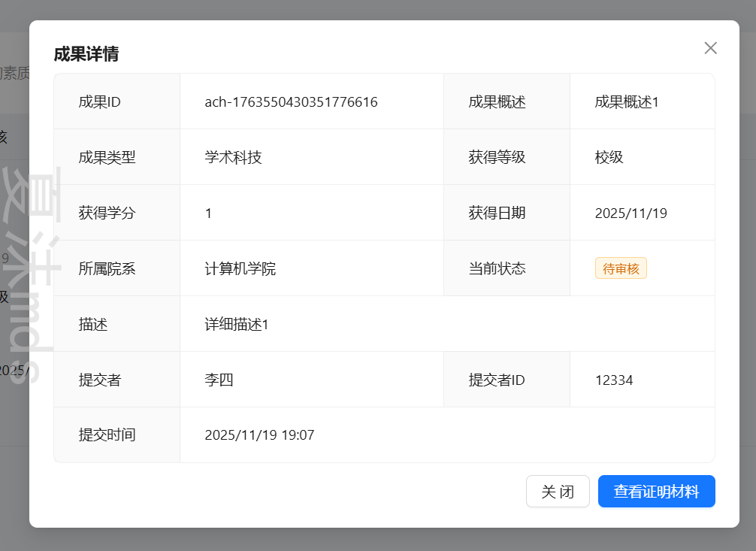Click the 学术科技 value
This screenshot has width=756, height=551.
coord(233,157)
